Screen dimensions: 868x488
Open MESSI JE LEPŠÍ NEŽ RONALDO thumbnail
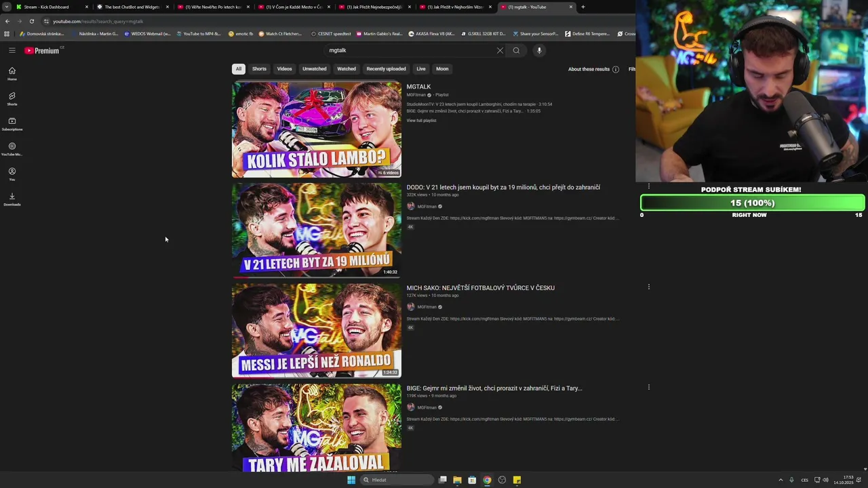point(317,331)
